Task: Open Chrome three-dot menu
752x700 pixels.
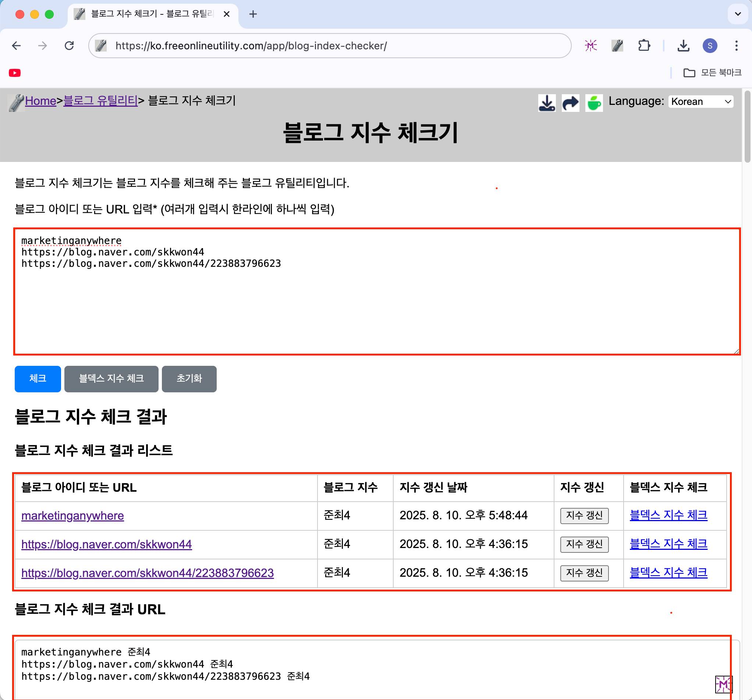Action: point(736,46)
